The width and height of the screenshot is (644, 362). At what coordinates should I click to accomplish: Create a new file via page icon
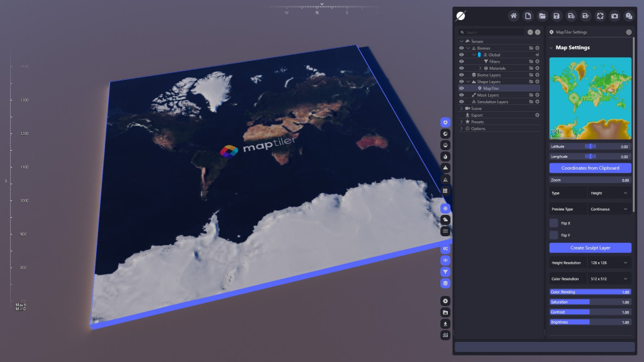pyautogui.click(x=528, y=16)
